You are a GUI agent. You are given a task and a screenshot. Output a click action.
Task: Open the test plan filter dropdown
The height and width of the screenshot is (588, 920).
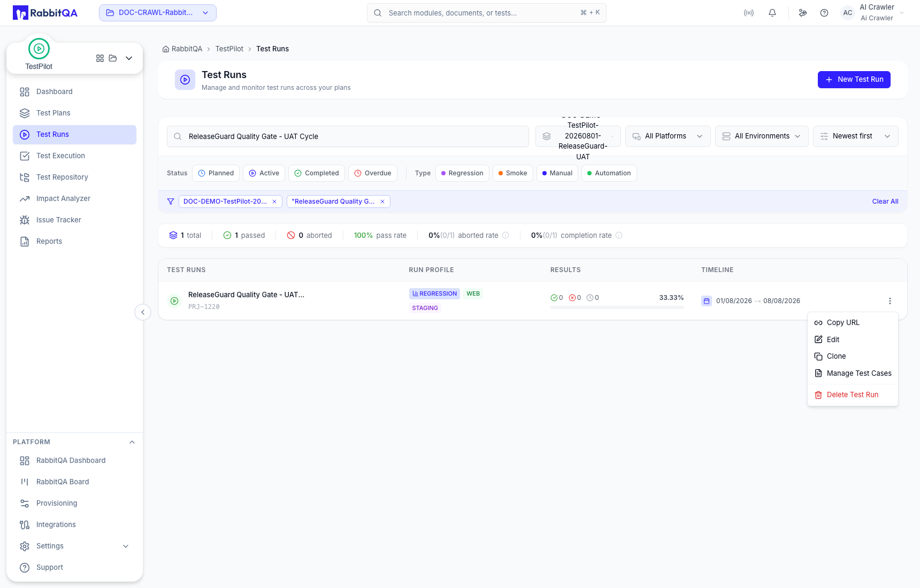point(578,136)
